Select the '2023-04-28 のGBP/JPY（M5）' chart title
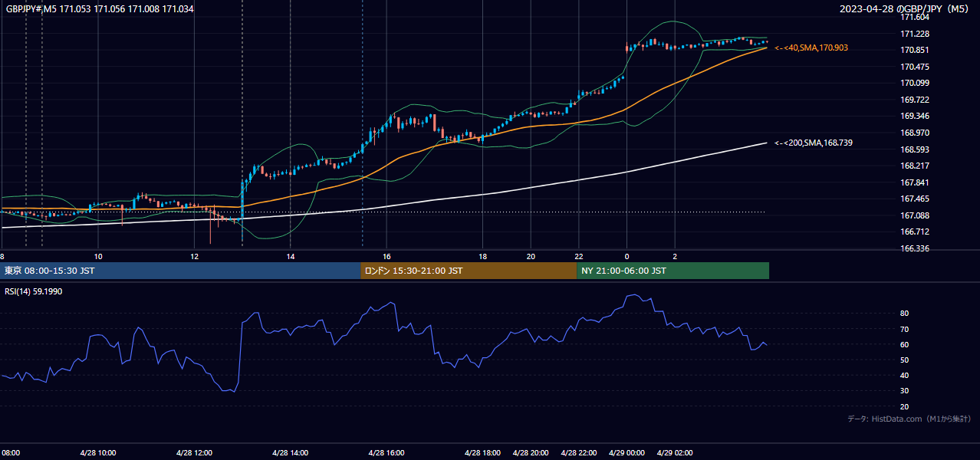This screenshot has width=980, height=460. pos(904,9)
